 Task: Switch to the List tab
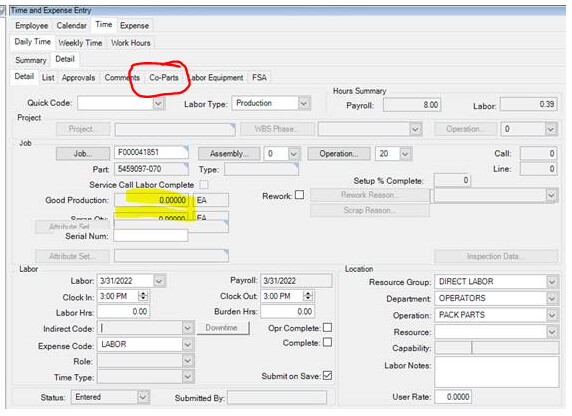tap(48, 77)
